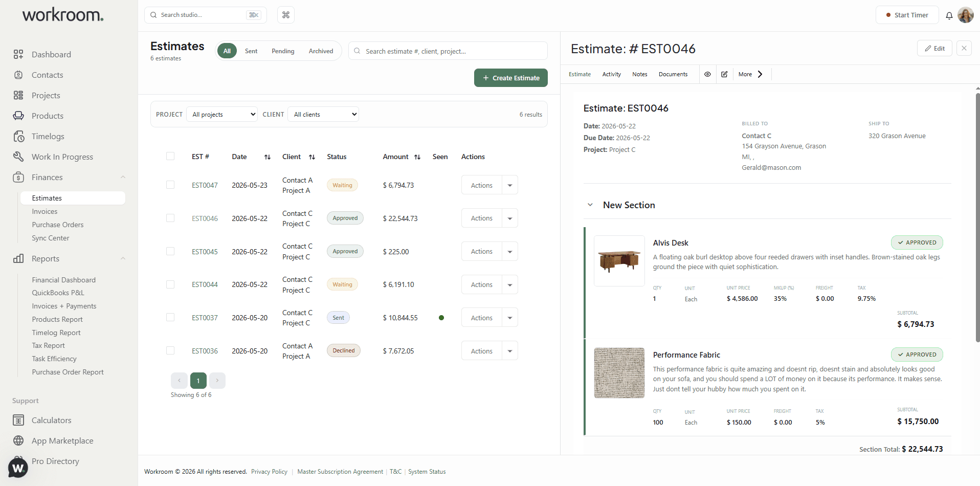
Task: Open the All clients dropdown
Action: pyautogui.click(x=323, y=114)
